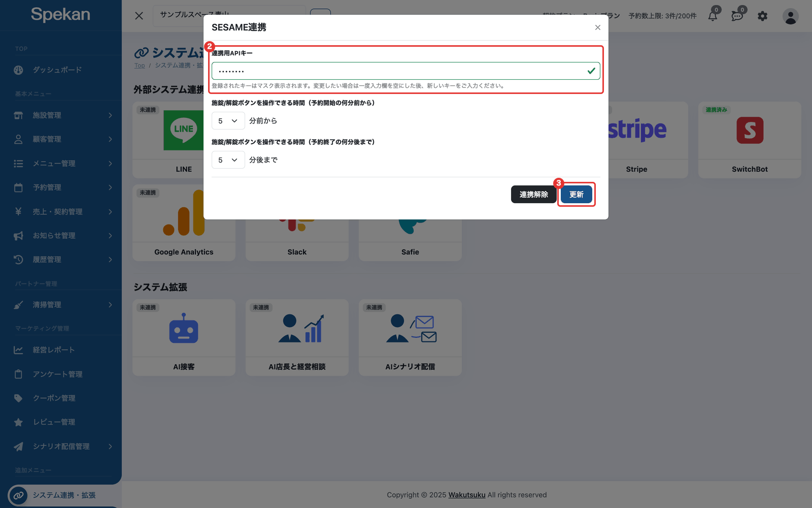Open the user profile avatar
This screenshot has height=508, width=812.
point(790,16)
